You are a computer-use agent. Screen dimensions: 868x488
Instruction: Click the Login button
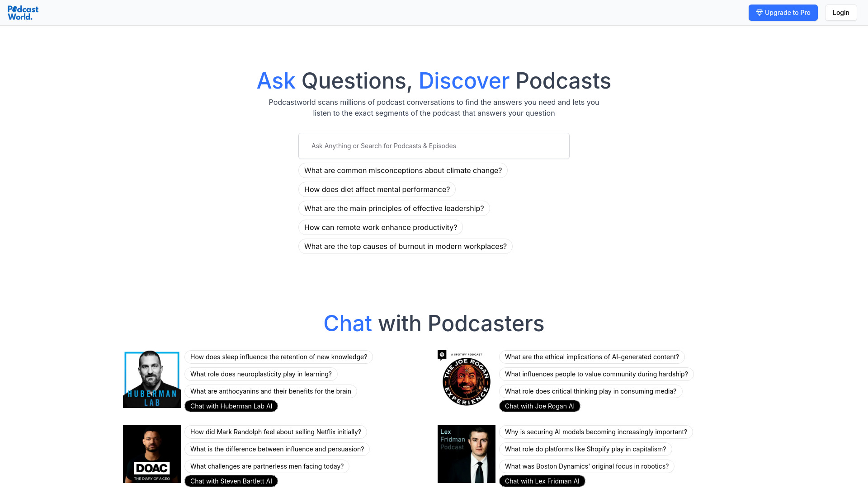[840, 13]
